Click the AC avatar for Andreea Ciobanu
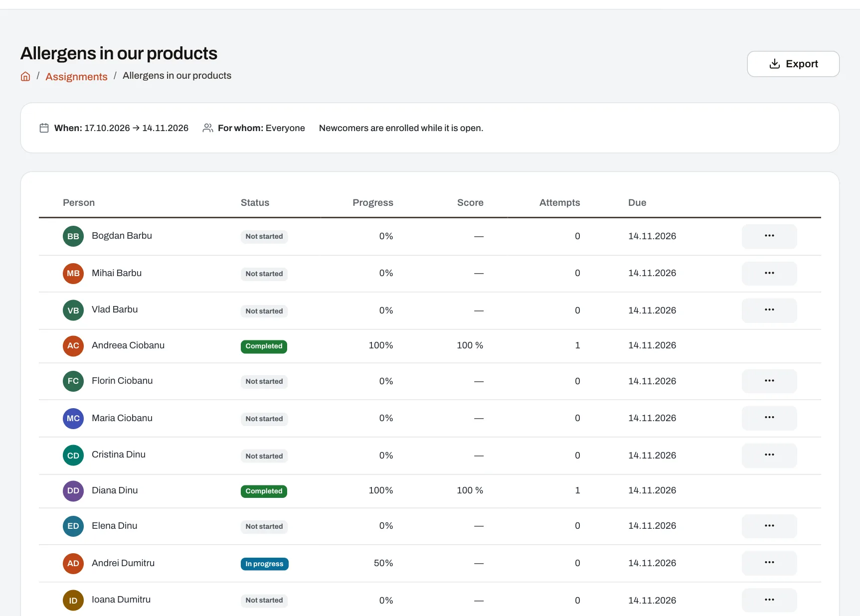The height and width of the screenshot is (616, 860). click(73, 346)
